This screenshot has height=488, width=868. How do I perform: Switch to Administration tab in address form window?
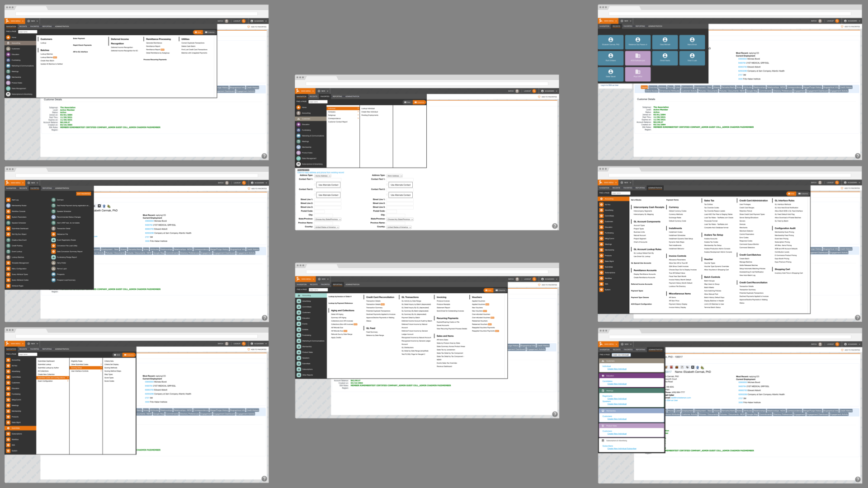click(352, 96)
